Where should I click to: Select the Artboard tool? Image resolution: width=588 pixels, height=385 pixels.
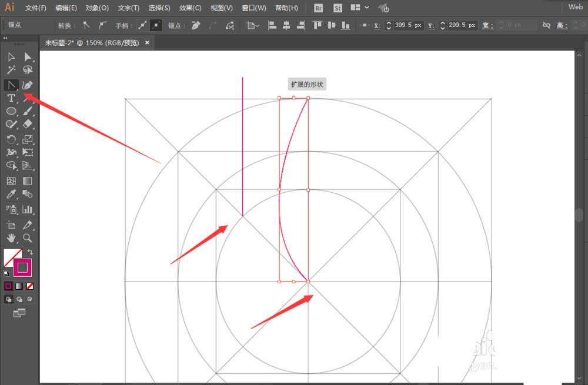tap(11, 225)
